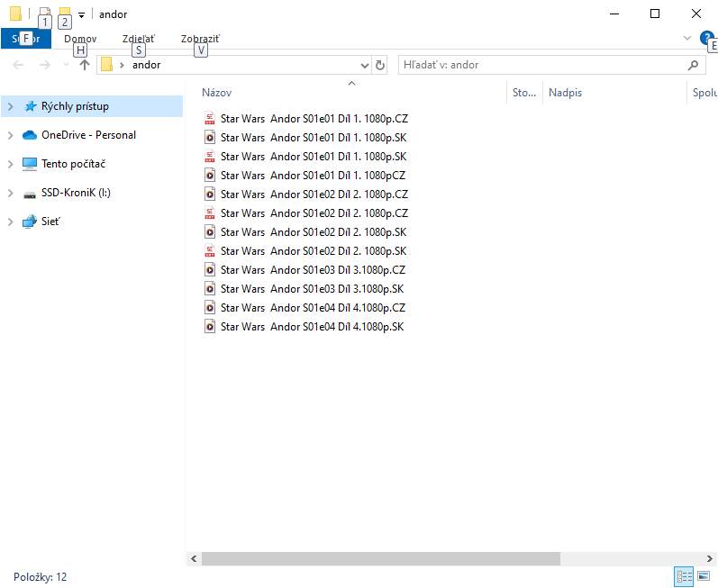Click video icon of S01e01 Díl 1. 1080pCZ
Image resolution: width=718 pixels, height=588 pixels.
pyautogui.click(x=210, y=176)
